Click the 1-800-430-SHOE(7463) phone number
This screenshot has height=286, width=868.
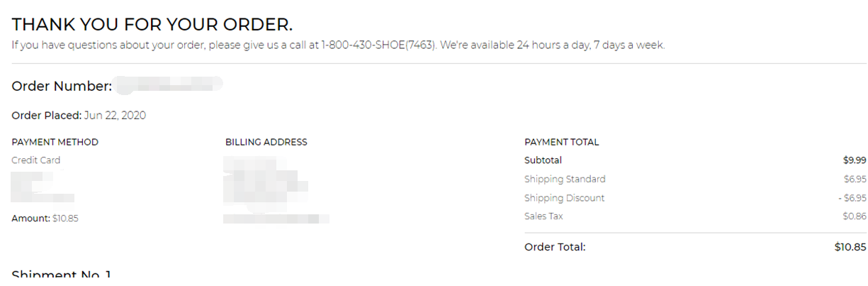pyautogui.click(x=378, y=45)
